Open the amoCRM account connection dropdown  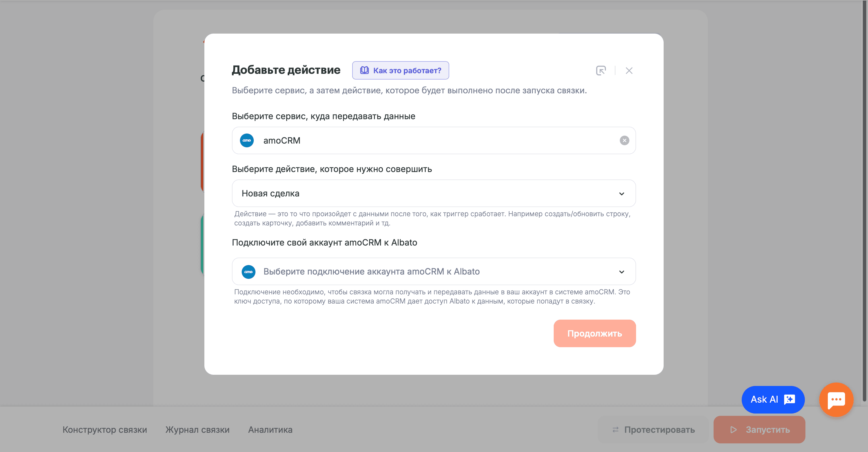tap(433, 272)
